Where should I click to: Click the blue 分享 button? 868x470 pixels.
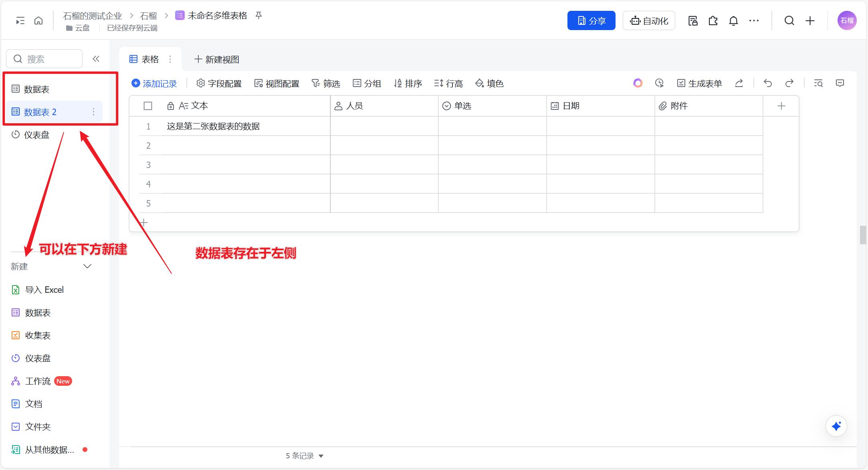pos(591,21)
